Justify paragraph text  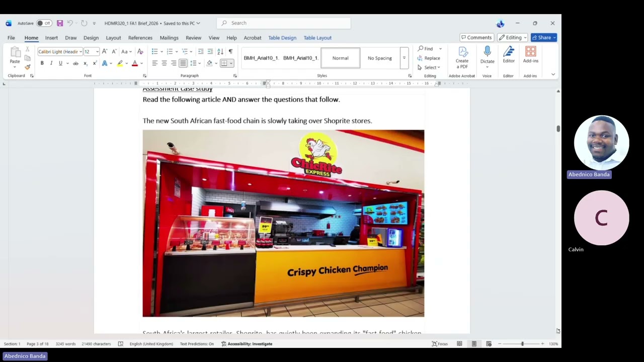coord(183,63)
